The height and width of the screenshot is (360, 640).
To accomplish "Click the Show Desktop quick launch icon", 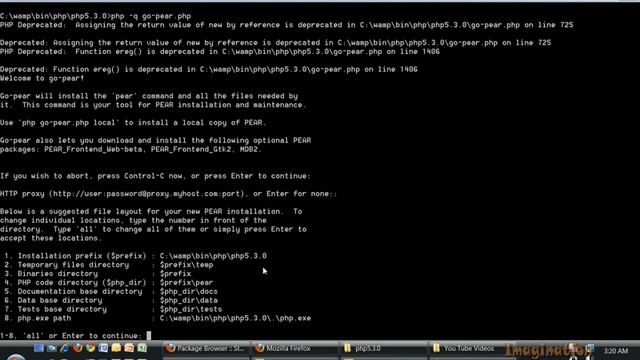I will (x=39, y=348).
